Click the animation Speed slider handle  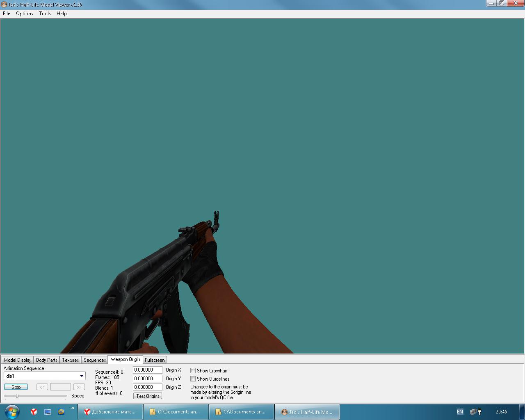pyautogui.click(x=17, y=396)
